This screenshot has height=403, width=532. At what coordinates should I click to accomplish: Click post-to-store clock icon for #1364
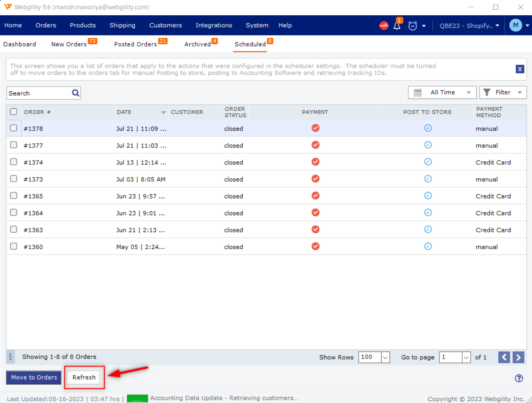pos(428,212)
